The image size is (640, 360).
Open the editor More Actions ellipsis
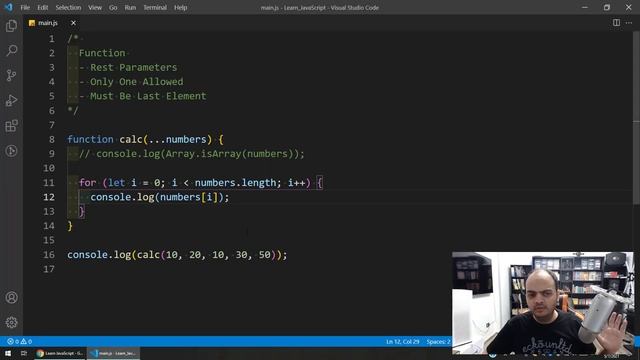pos(629,23)
